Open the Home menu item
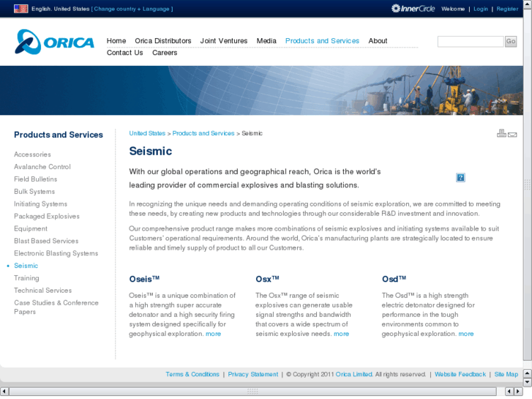This screenshot has width=532, height=399. point(116,41)
